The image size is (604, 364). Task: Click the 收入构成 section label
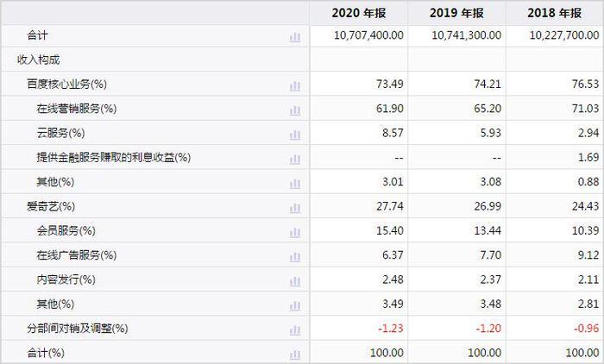point(39,60)
